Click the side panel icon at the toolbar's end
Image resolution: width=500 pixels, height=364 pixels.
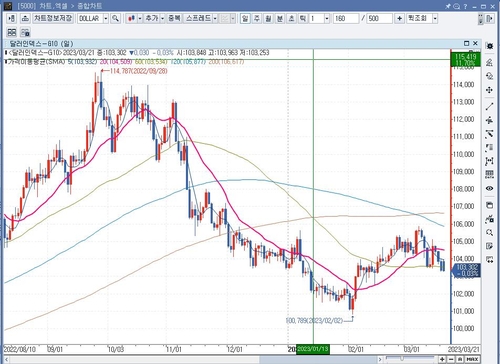(x=489, y=18)
